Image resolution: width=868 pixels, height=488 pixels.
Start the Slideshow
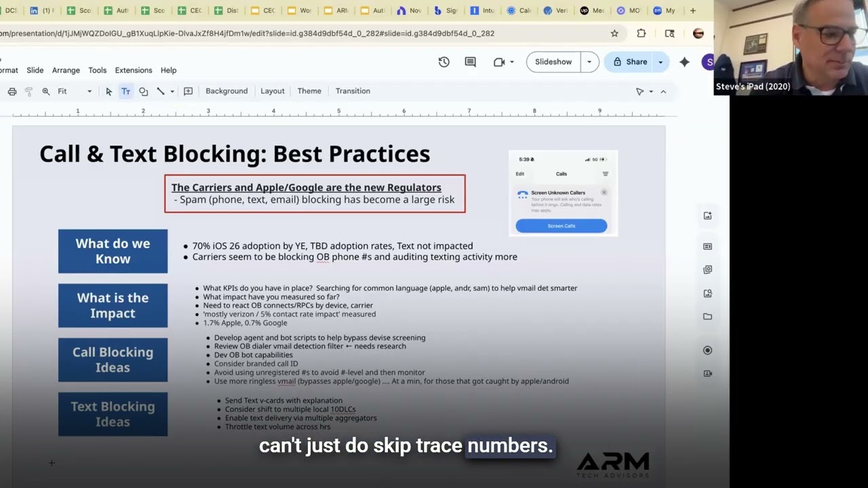(x=553, y=62)
